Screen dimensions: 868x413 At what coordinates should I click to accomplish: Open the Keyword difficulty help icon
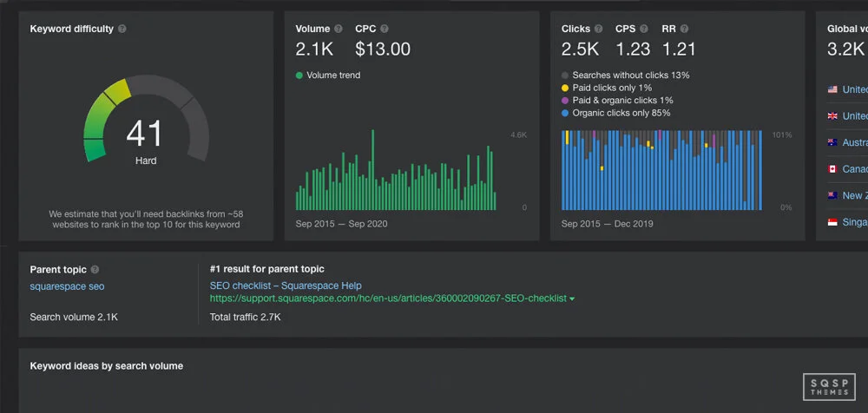[122, 29]
